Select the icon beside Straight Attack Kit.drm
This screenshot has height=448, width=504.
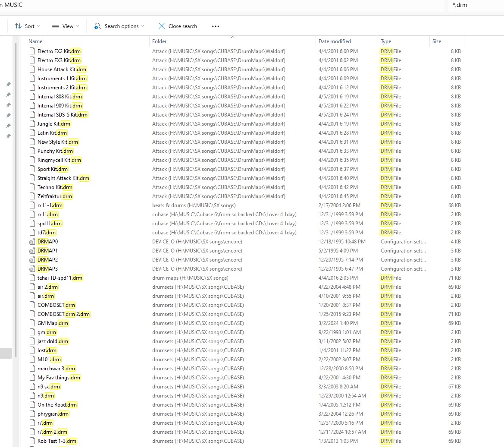[32, 178]
